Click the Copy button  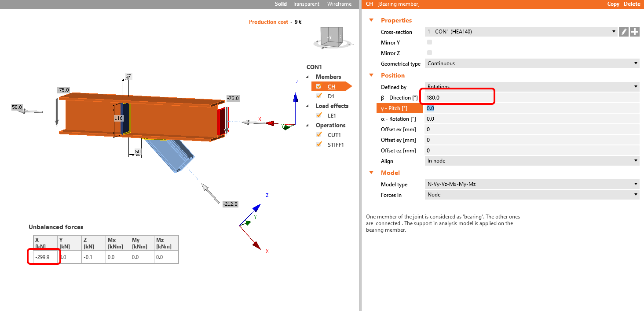point(613,4)
